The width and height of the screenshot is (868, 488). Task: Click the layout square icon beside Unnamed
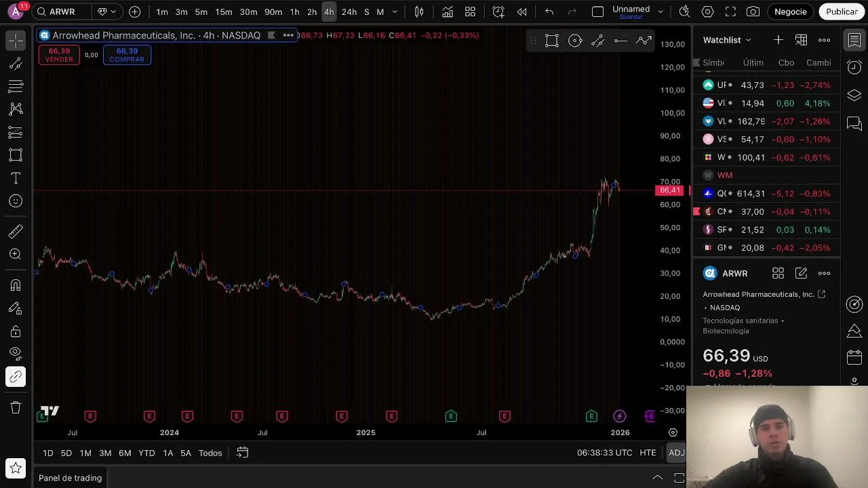[597, 12]
